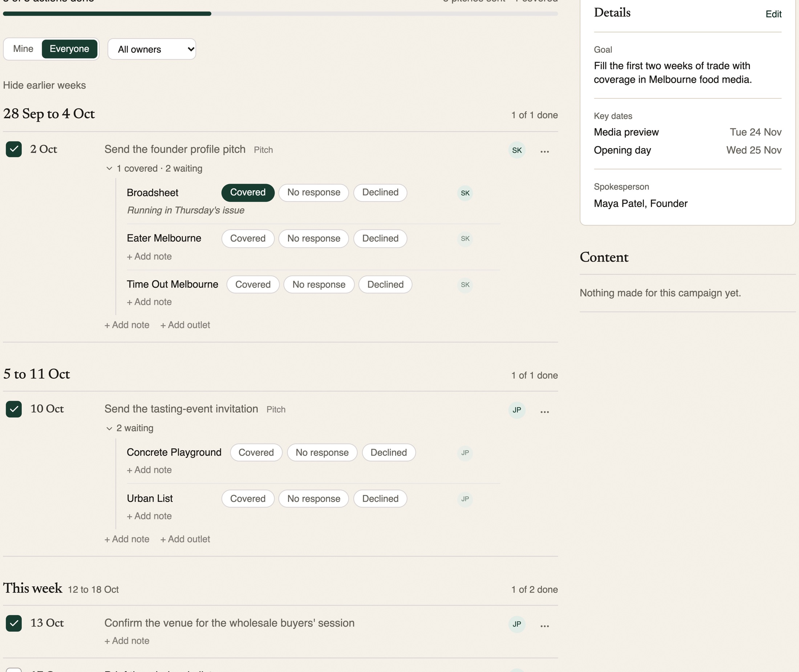Uncheck the 2 Oct founder pitch action
The height and width of the screenshot is (672, 799).
coord(14,149)
